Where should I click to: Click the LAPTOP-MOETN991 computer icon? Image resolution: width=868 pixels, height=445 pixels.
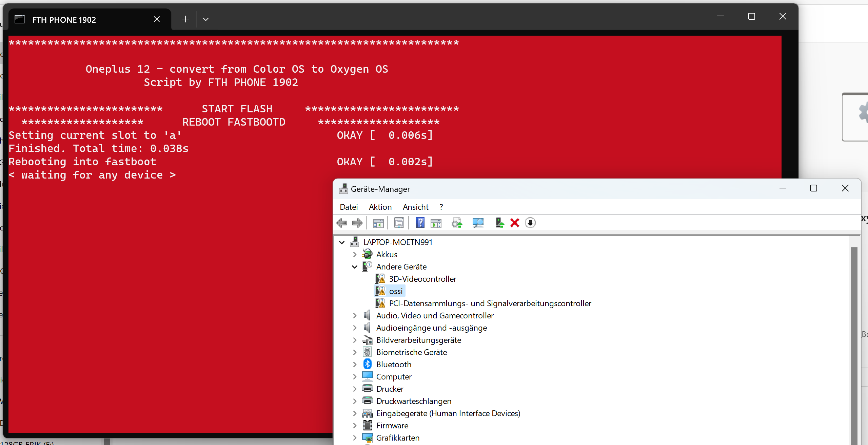coord(355,242)
